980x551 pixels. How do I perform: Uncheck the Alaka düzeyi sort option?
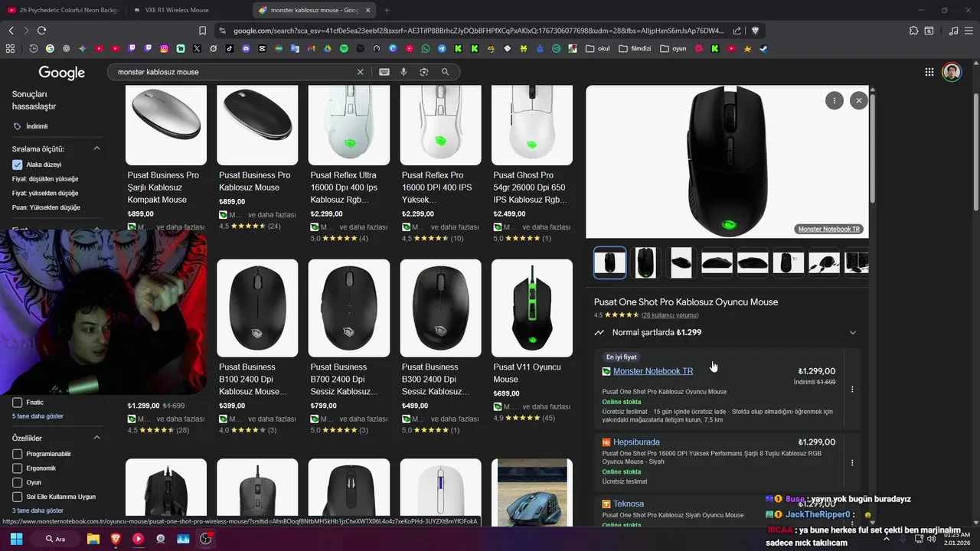coord(18,165)
